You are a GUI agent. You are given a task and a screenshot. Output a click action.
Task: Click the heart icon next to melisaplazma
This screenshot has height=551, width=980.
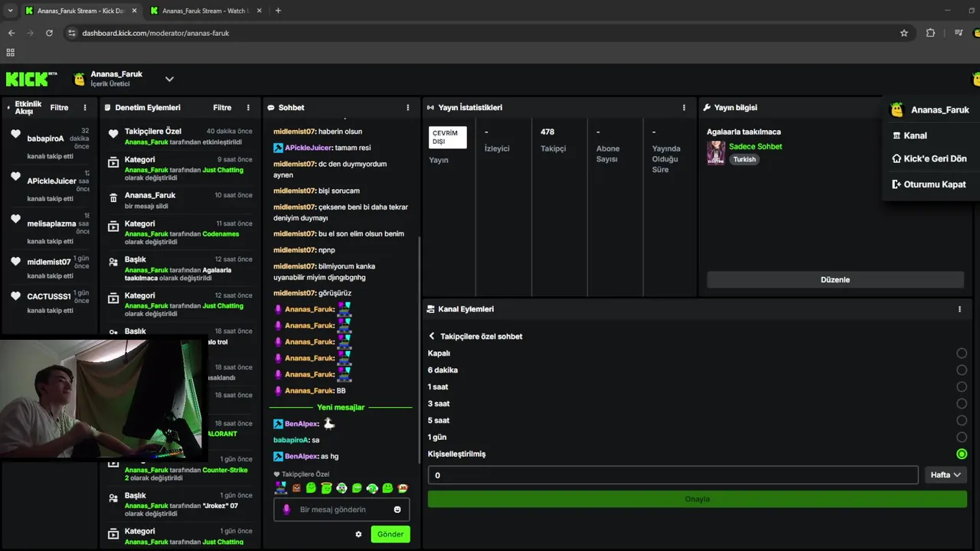15,219
